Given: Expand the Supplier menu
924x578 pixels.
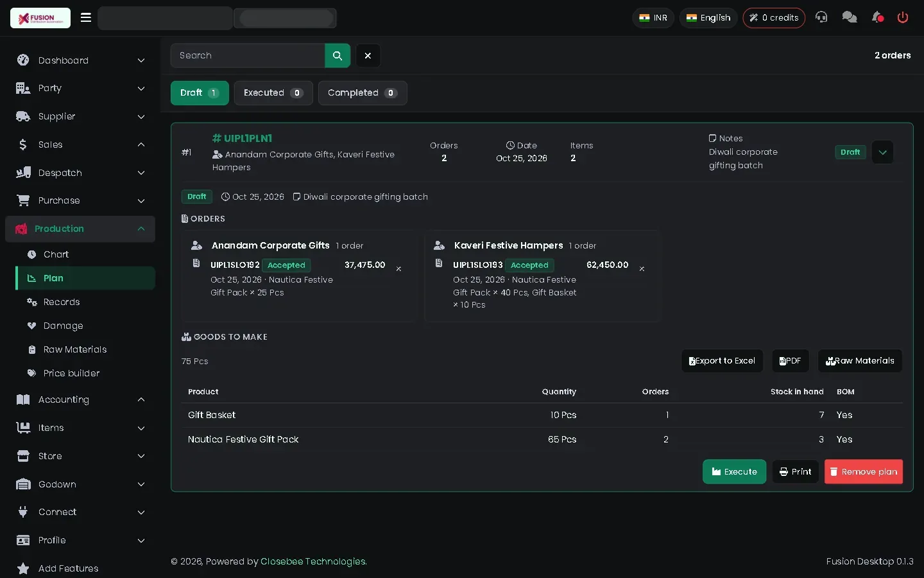Looking at the screenshot, I should coord(80,116).
